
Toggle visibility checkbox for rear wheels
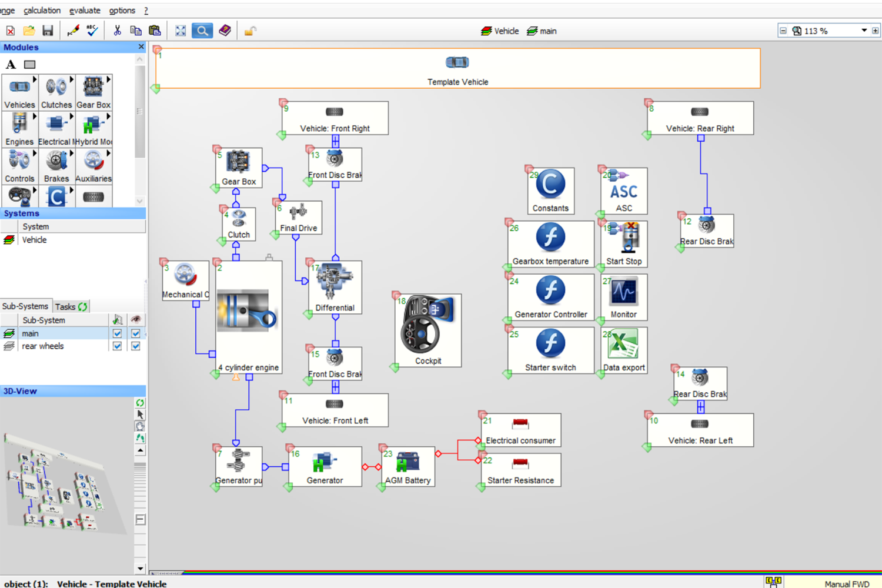(x=136, y=346)
